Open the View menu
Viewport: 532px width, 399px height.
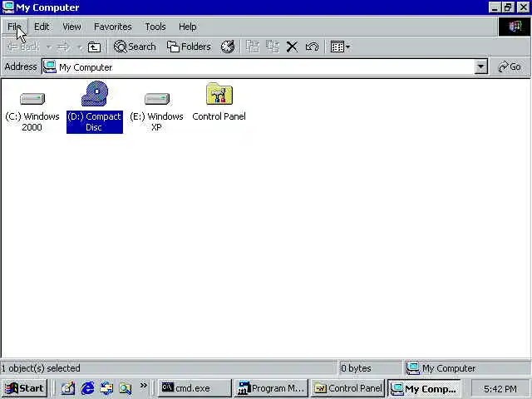(x=71, y=27)
